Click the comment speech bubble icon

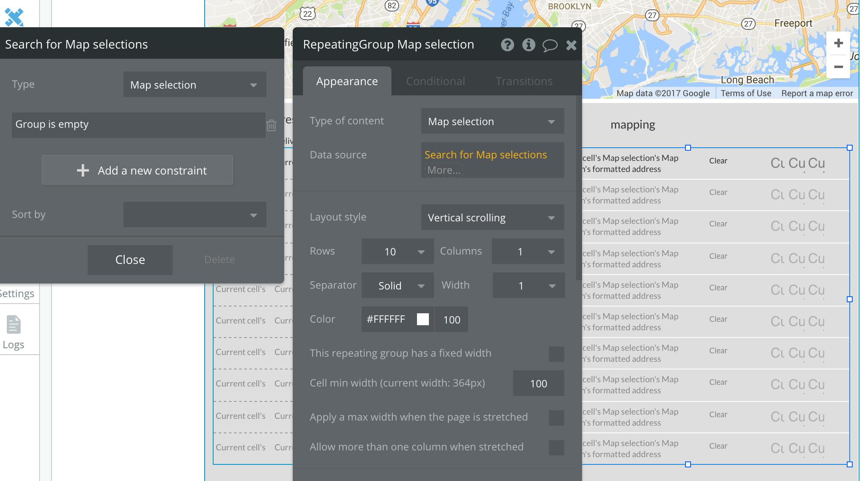[x=550, y=45]
